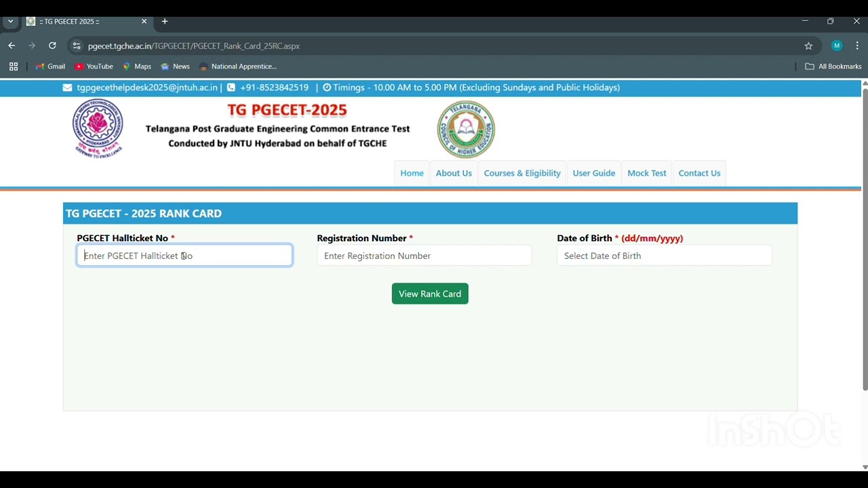Open Chrome three-dot menu

(857, 45)
